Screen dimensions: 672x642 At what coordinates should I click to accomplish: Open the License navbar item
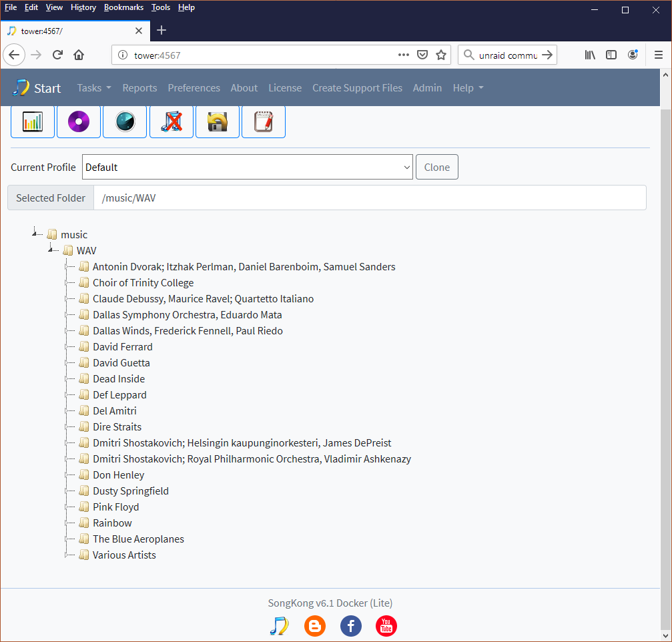pos(285,88)
